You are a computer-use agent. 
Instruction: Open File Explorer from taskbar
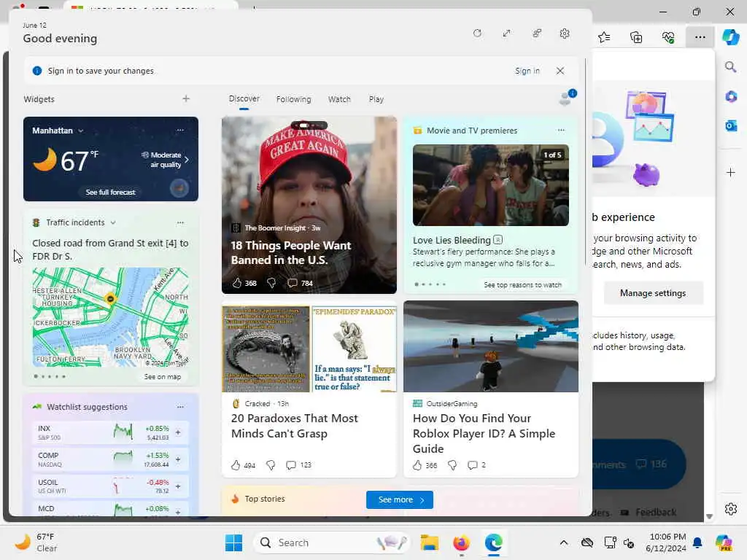coord(429,542)
